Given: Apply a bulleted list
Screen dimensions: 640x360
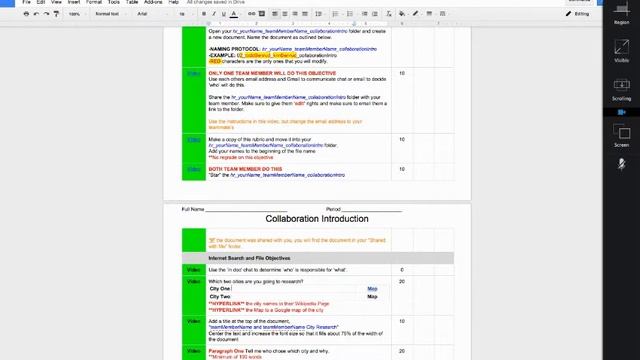Looking at the screenshot, I should click(350, 14).
